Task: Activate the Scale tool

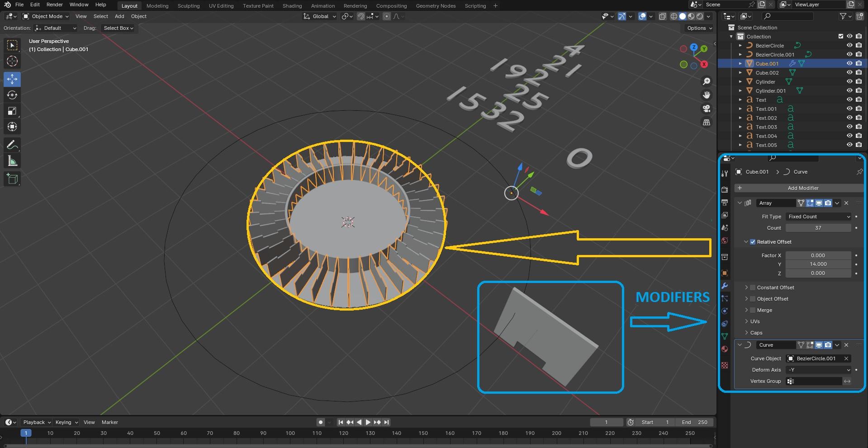Action: (x=12, y=111)
